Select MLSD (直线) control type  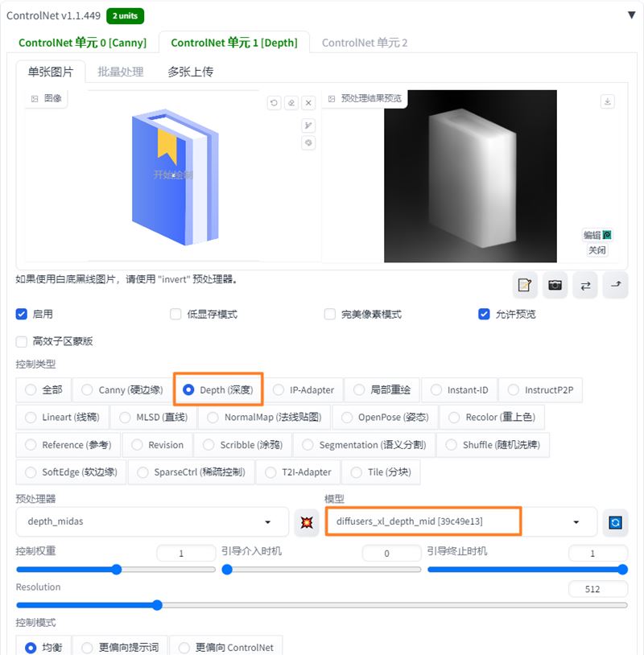pyautogui.click(x=154, y=418)
